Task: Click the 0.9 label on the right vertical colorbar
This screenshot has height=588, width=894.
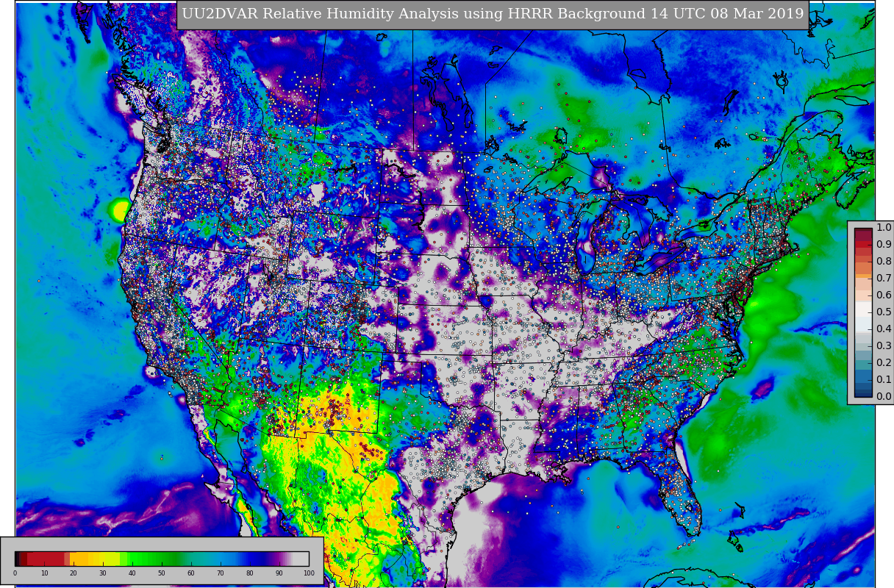Action: (884, 244)
